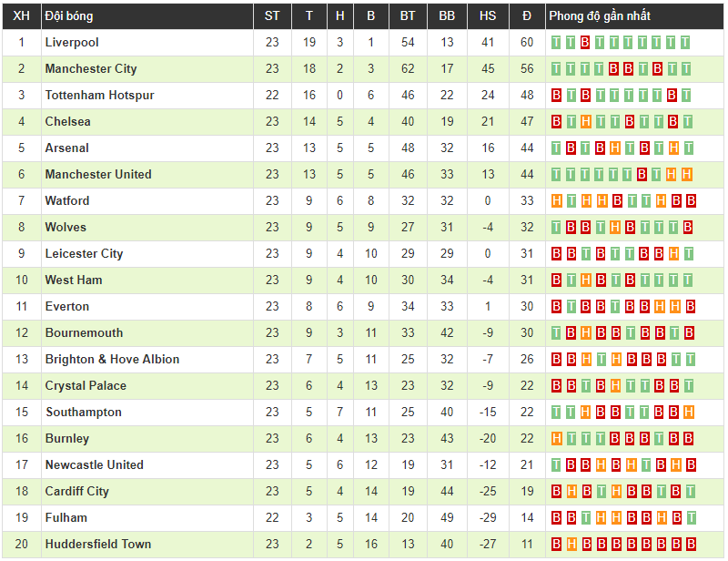Click the XH rank column header
This screenshot has height=561, width=728.
pyautogui.click(x=22, y=16)
